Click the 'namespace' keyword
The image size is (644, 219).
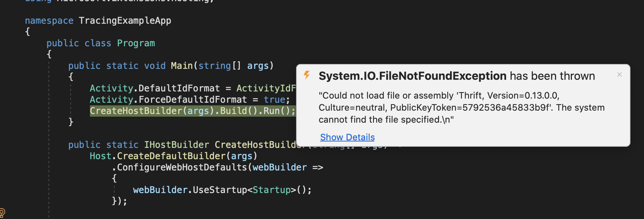tap(49, 21)
